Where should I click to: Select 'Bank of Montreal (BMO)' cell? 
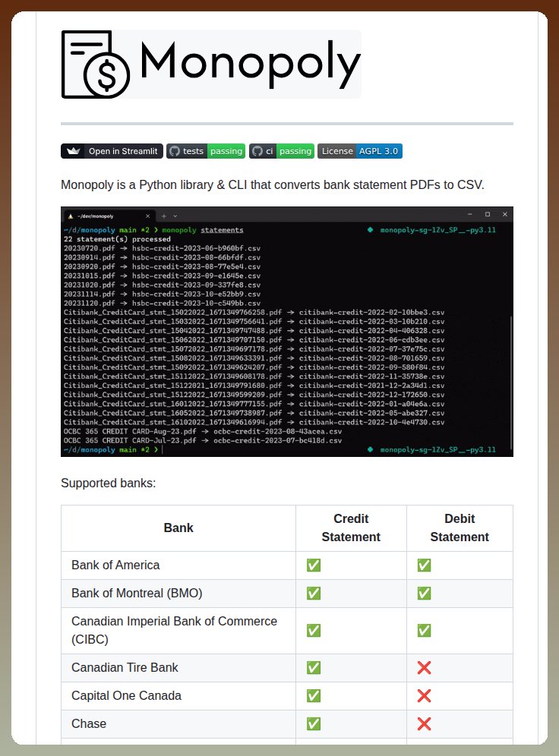point(178,593)
